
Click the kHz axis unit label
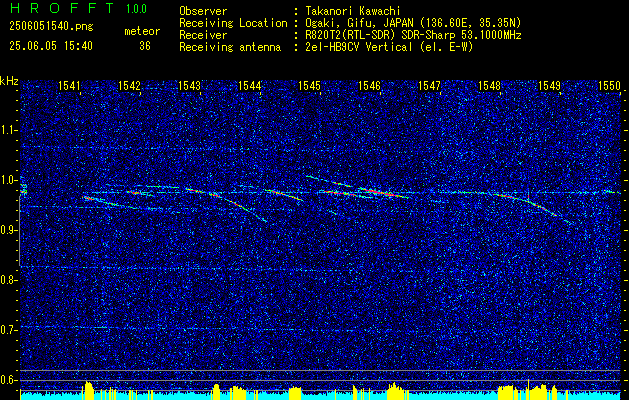tap(9, 81)
